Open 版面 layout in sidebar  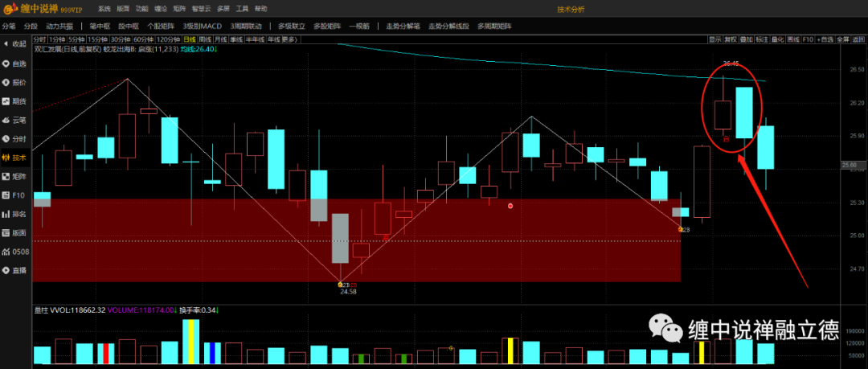click(15, 232)
